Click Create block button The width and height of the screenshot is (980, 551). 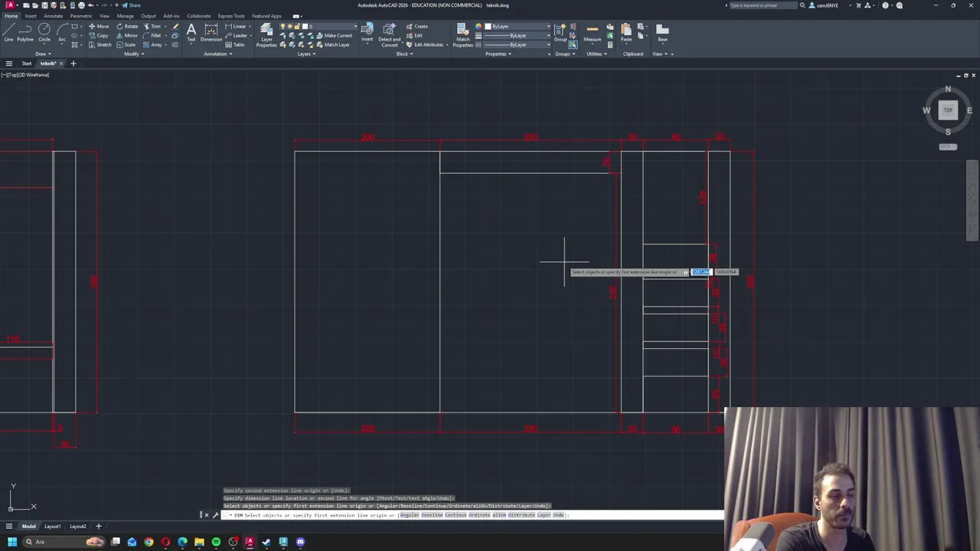[x=417, y=26]
